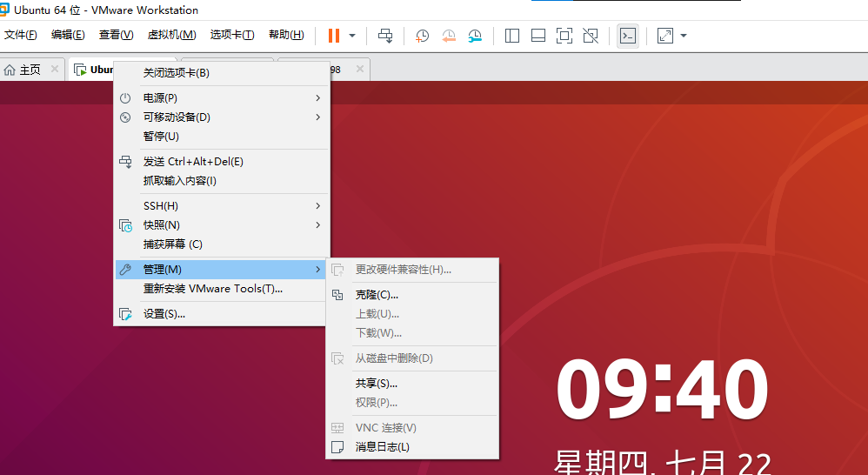Open the 虚拟机(M) menu

(x=171, y=35)
